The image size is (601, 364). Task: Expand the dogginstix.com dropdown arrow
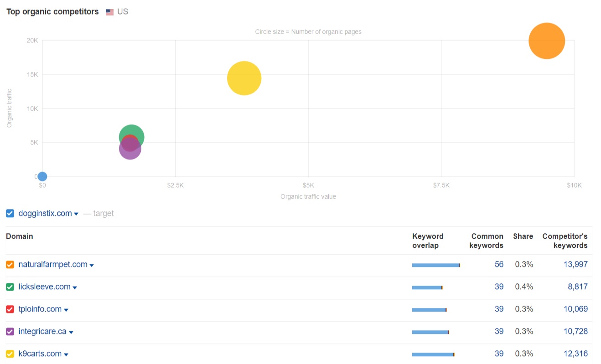(76, 214)
